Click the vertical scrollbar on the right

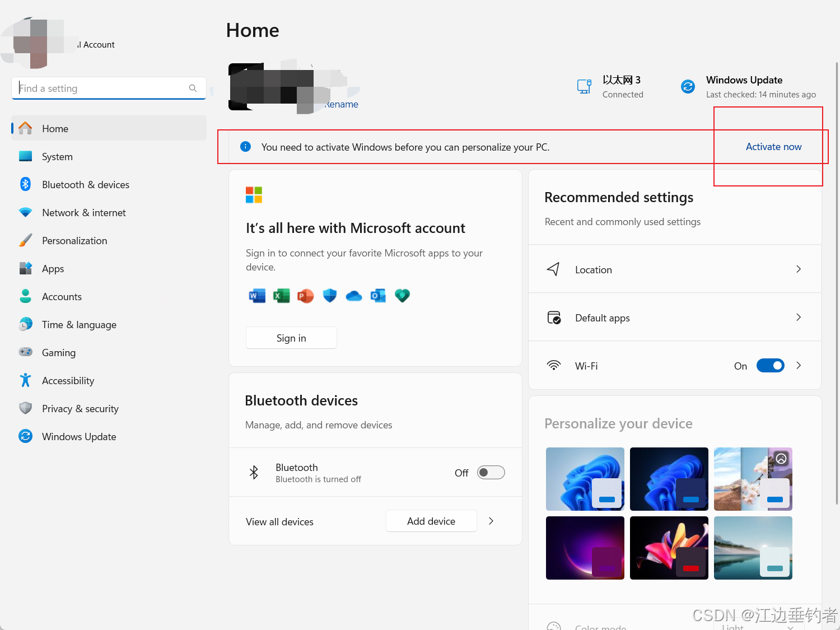point(836,283)
